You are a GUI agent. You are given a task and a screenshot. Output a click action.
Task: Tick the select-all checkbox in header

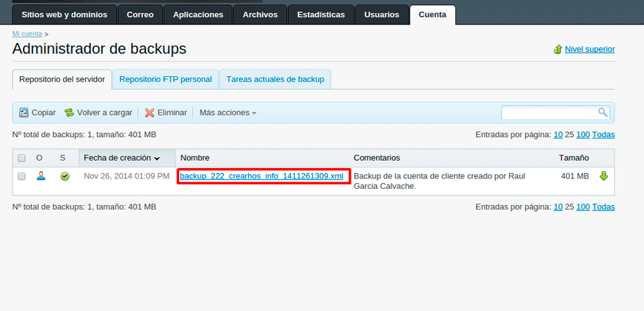21,158
